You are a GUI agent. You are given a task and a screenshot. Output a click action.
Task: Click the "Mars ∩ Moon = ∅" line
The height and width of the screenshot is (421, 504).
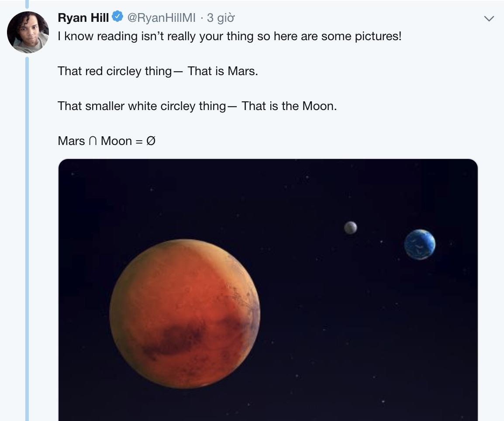point(107,141)
